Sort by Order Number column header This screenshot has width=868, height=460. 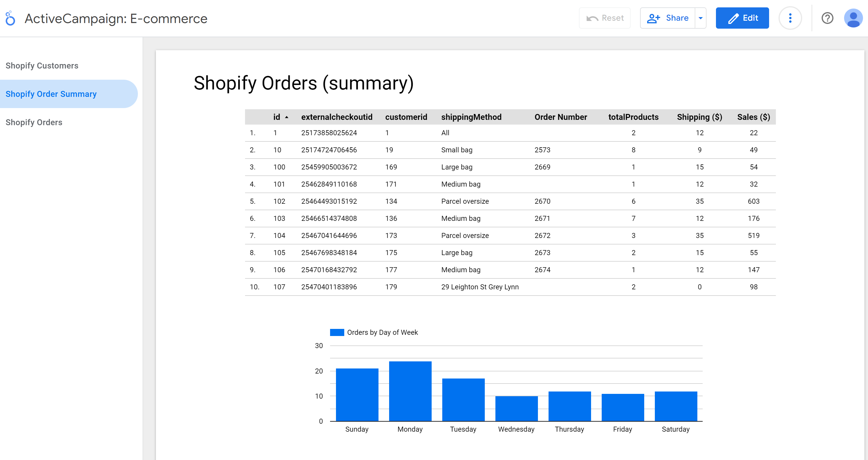560,117
